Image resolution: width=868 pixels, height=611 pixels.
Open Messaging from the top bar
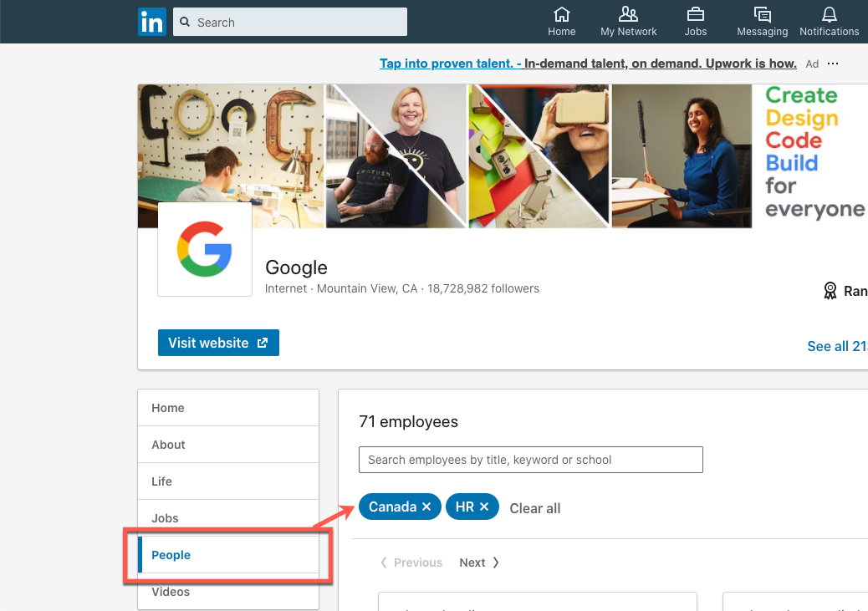(x=763, y=22)
